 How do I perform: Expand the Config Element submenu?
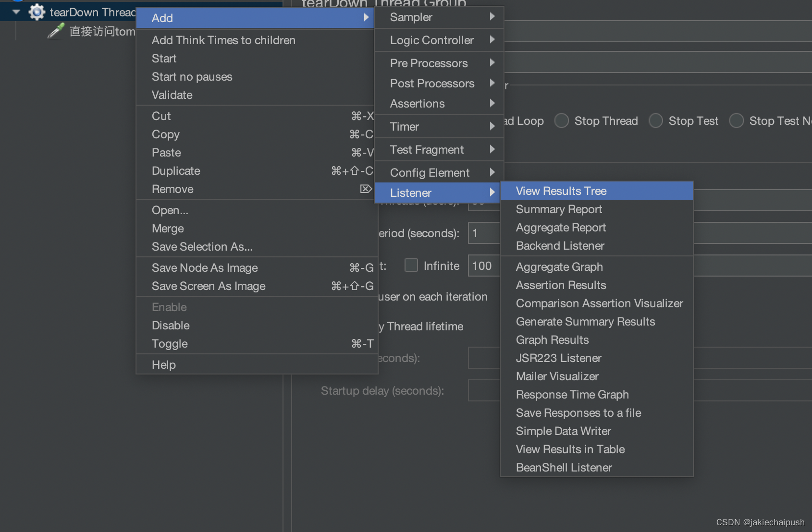coord(439,173)
